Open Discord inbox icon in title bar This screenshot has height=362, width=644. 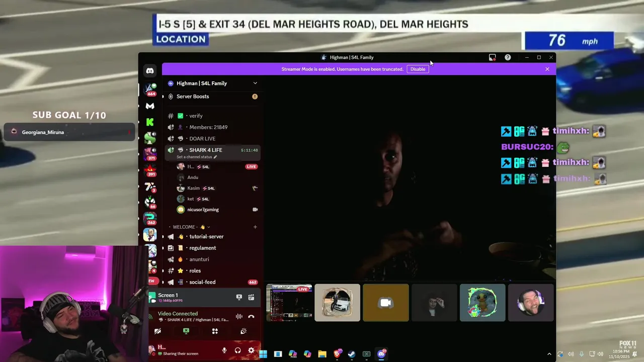(492, 57)
